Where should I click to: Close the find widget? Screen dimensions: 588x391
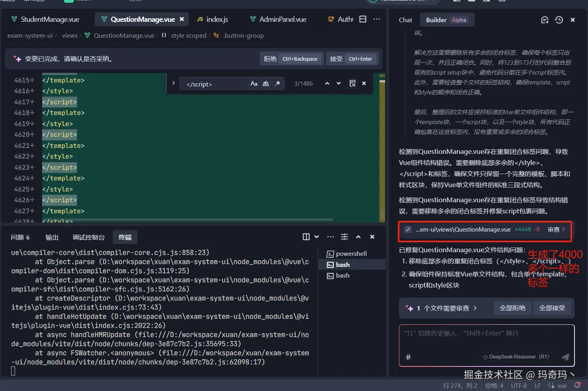point(364,83)
